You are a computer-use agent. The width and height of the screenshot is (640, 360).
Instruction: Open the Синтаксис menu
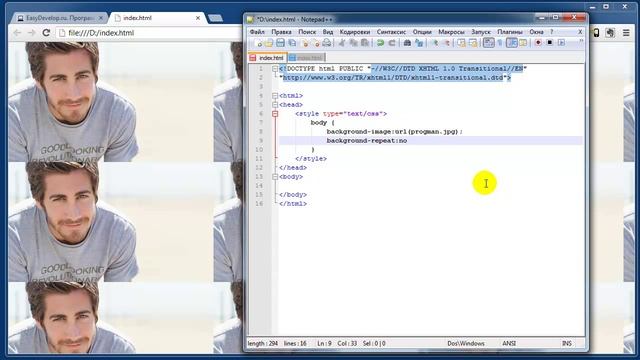pos(391,32)
